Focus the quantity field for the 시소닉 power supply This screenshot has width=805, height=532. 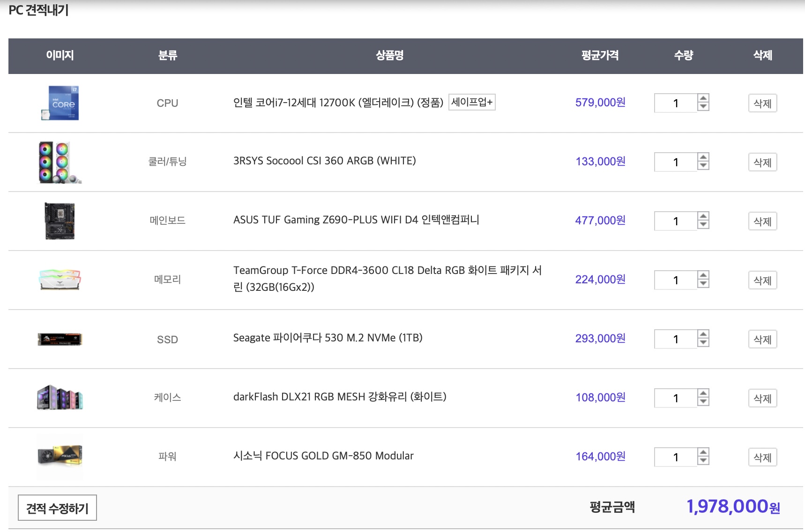[x=676, y=457]
